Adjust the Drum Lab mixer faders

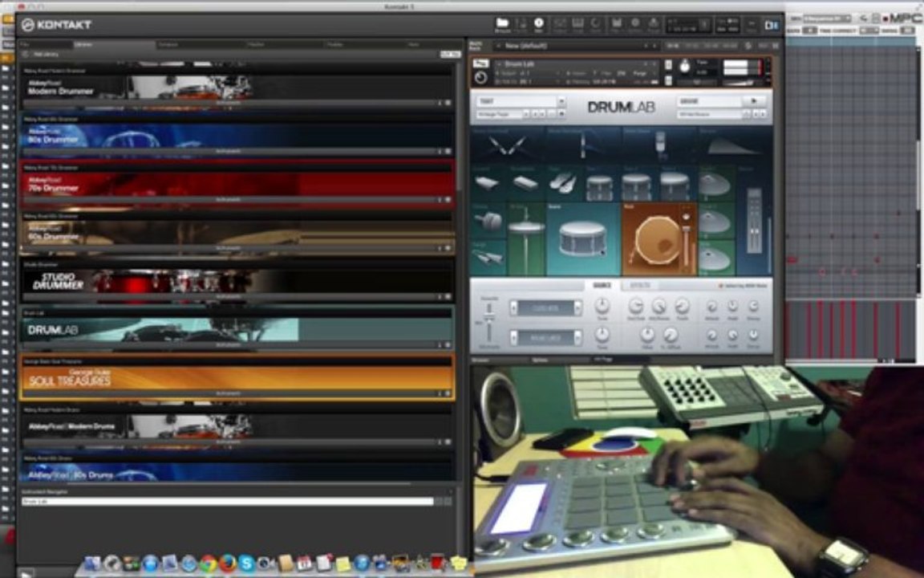pos(754,222)
